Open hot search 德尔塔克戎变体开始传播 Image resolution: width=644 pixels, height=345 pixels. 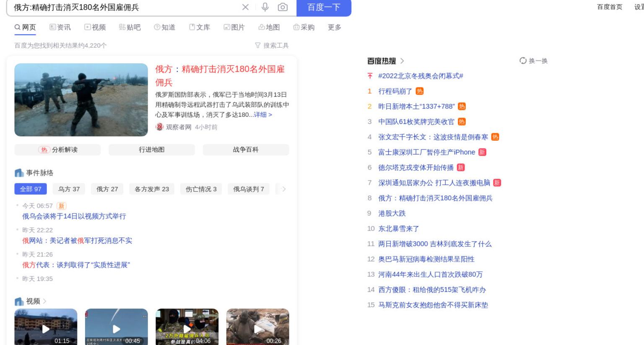pos(416,167)
